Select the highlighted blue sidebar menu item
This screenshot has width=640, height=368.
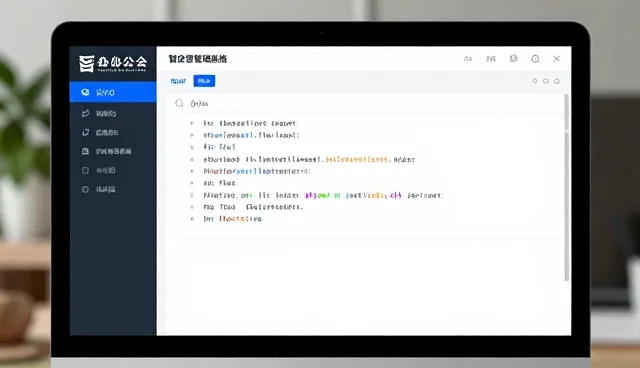click(x=113, y=92)
